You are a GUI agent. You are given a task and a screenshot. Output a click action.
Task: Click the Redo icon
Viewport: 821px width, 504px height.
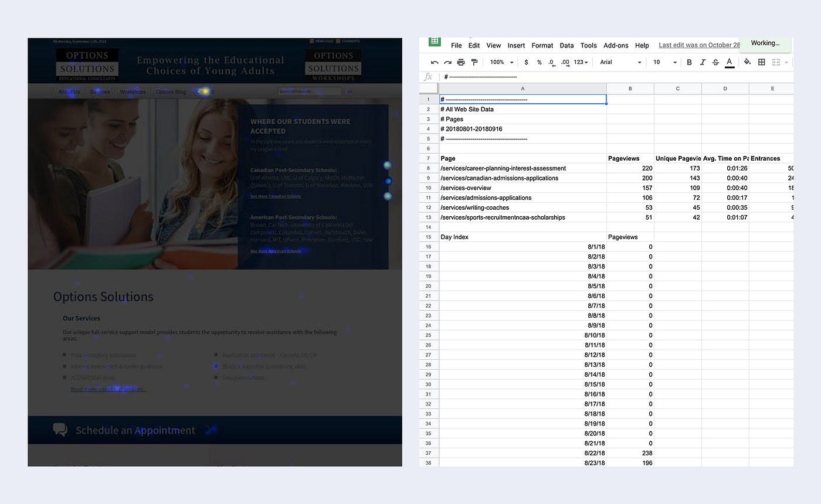[447, 62]
